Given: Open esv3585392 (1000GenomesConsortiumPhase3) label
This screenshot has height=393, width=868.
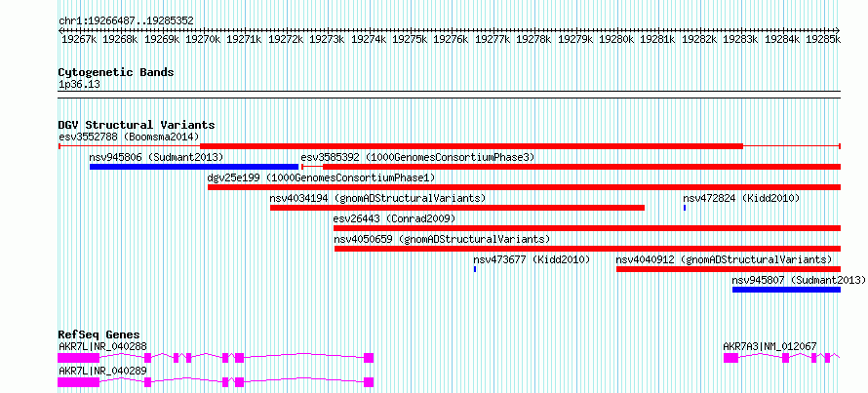Looking at the screenshot, I should point(418,157).
